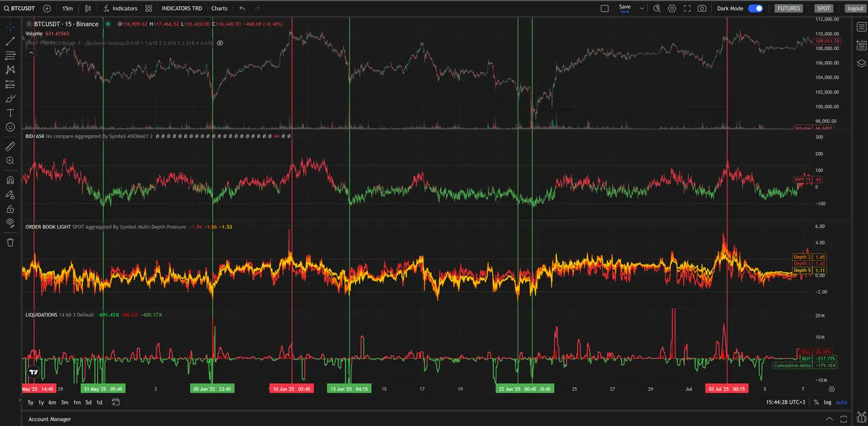Open the forecasting and measurement tools
This screenshot has height=426, width=868.
pyautogui.click(x=10, y=84)
